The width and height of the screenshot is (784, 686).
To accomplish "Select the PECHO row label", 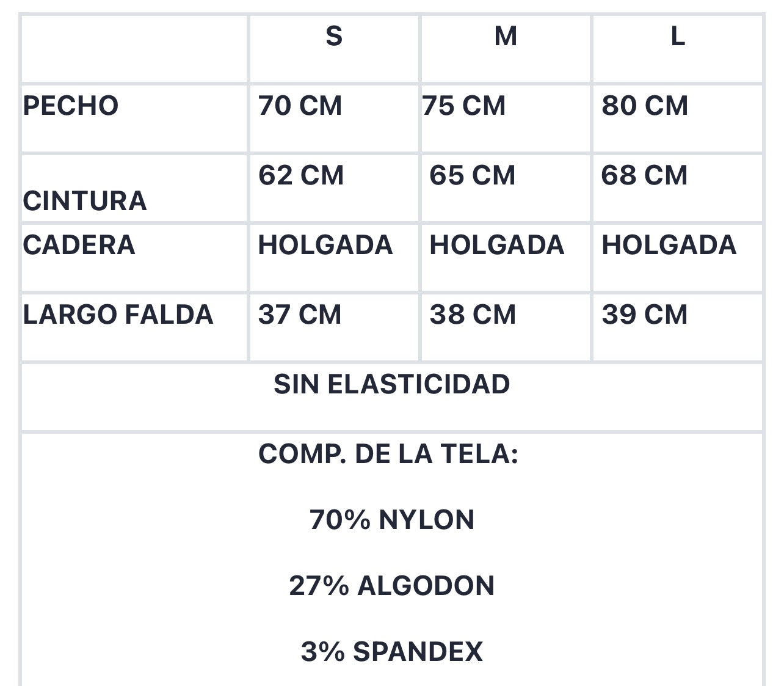I will 71,106.
